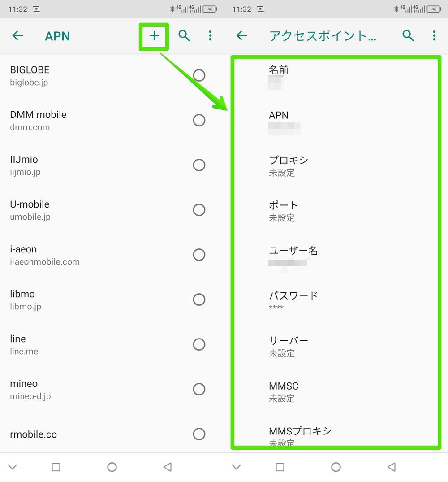The image size is (448, 482).
Task: Tap the home circle button in the navigation bar
Action: click(112, 467)
